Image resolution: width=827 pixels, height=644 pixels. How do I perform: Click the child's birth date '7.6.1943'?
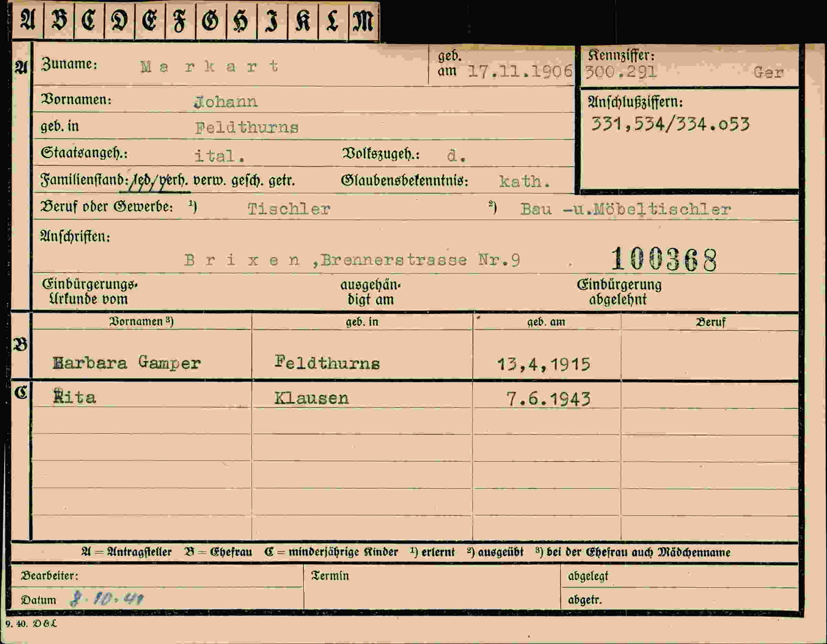pos(549,399)
